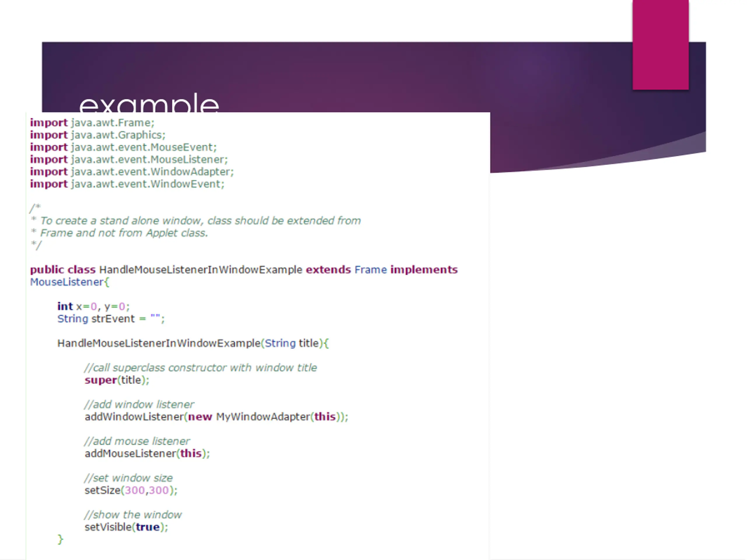Image resolution: width=747 pixels, height=560 pixels.
Task: Click comment 'Frame and not from Applet class.'
Action: pyautogui.click(x=124, y=233)
